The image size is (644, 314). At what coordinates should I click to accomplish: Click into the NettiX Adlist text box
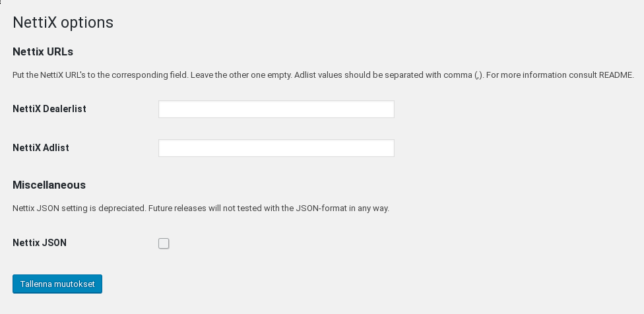(276, 148)
